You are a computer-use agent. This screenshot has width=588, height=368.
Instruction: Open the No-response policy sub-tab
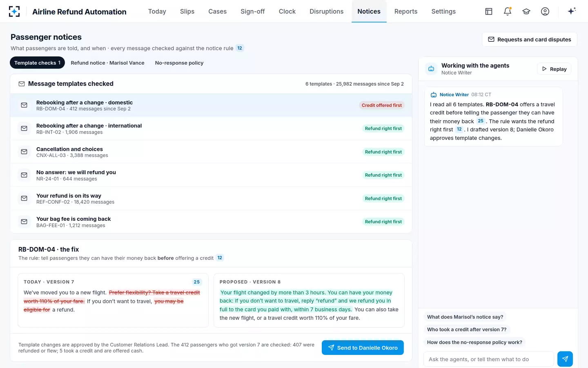coord(179,63)
